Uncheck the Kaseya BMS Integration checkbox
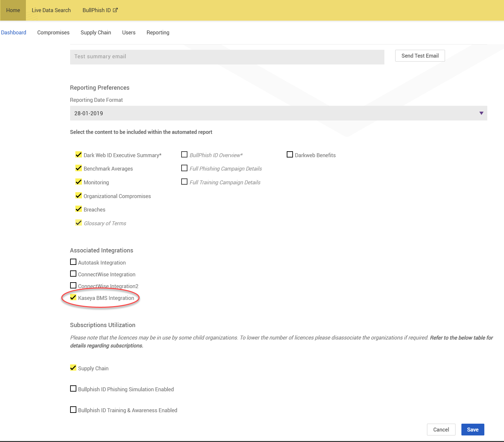Image resolution: width=504 pixels, height=442 pixels. coord(73,298)
